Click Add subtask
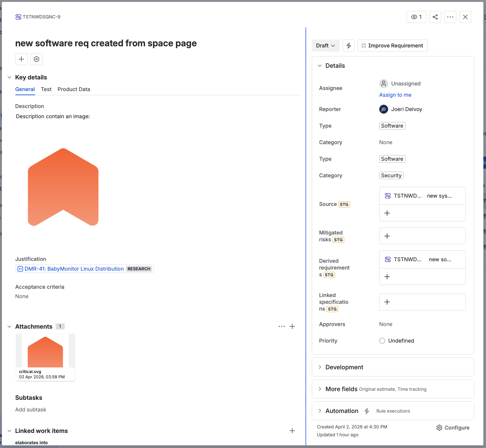The image size is (486, 448). point(31,410)
